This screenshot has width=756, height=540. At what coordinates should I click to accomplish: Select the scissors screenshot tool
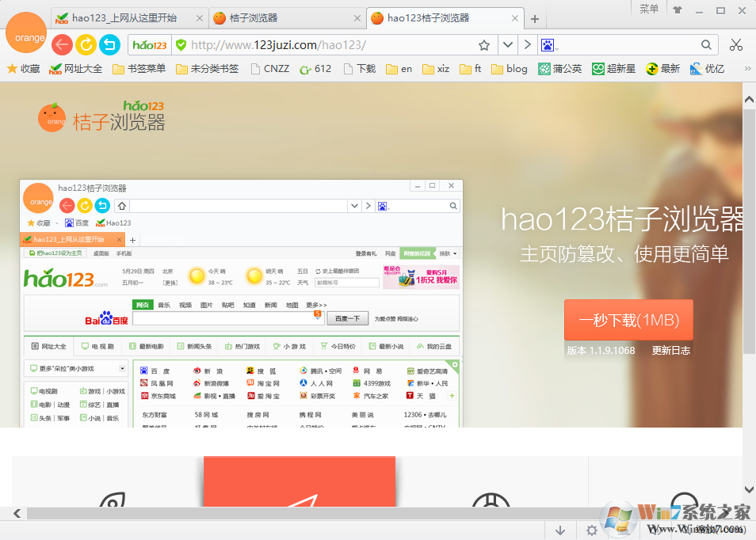(735, 45)
